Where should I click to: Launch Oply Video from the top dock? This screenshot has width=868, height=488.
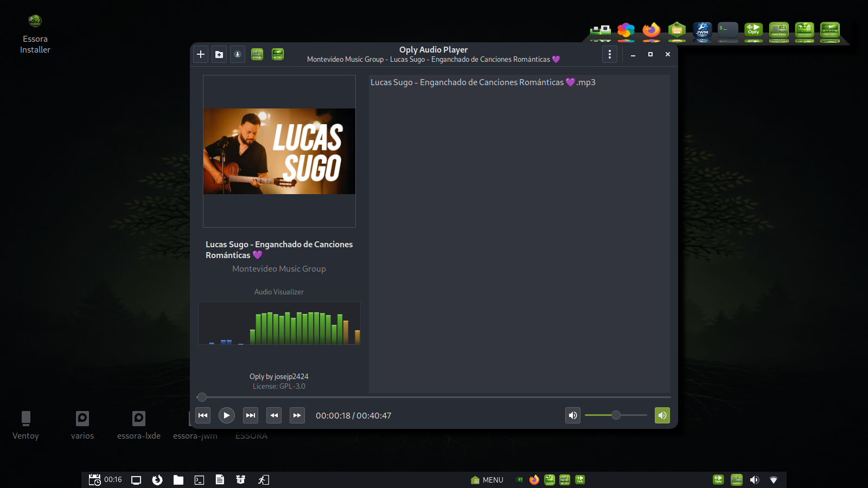pos(830,30)
